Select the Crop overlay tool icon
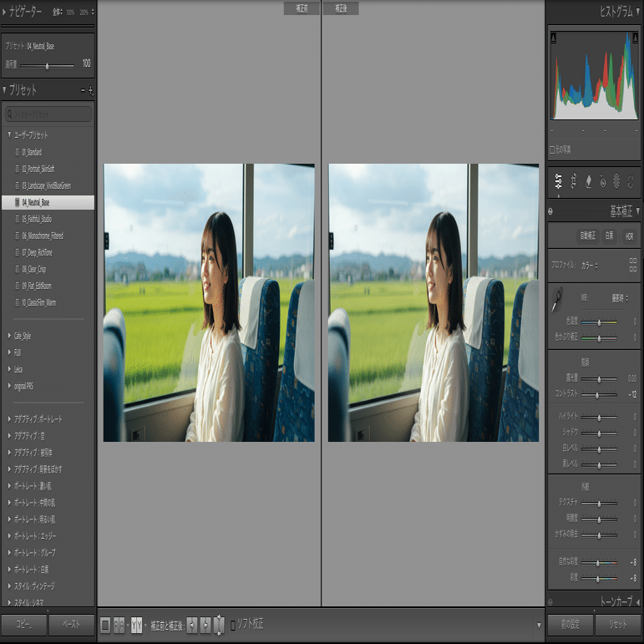This screenshot has height=644, width=644. click(x=573, y=181)
